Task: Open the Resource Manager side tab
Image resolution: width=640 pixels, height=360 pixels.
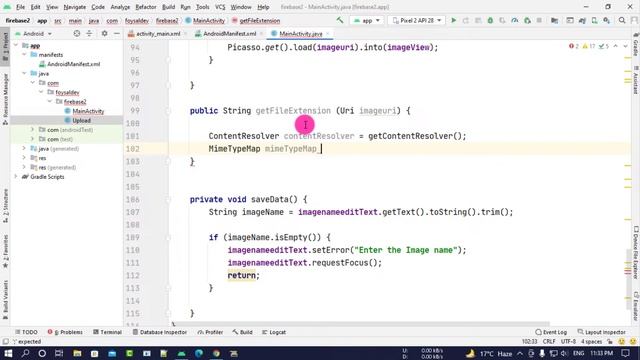Action: click(5, 99)
